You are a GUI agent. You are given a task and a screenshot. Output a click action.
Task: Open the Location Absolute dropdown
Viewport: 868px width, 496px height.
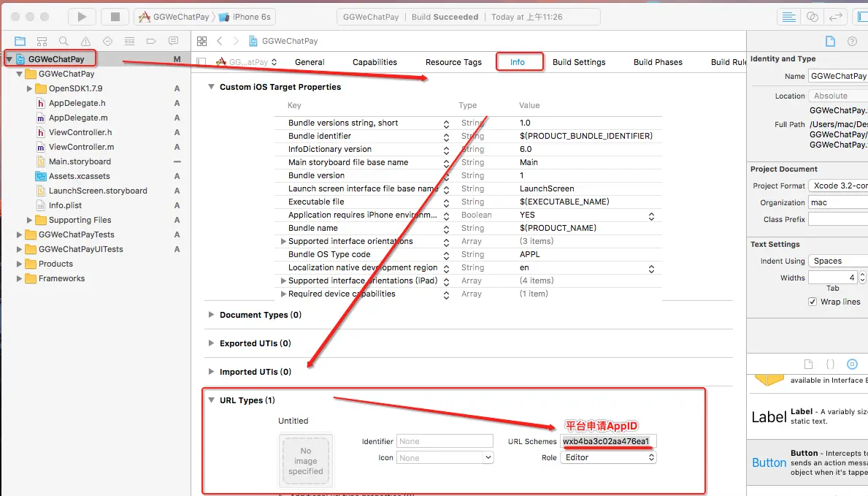click(x=837, y=96)
